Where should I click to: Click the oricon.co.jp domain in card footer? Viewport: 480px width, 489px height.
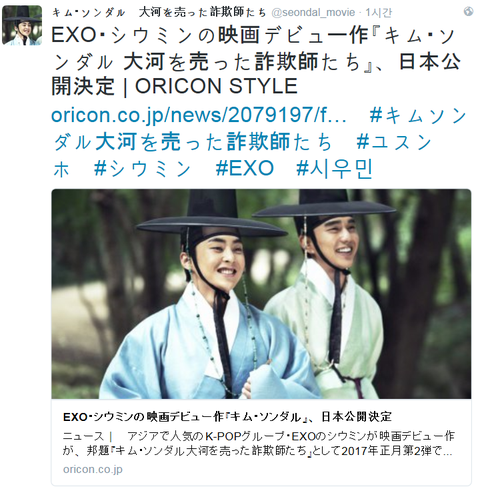[x=93, y=469]
